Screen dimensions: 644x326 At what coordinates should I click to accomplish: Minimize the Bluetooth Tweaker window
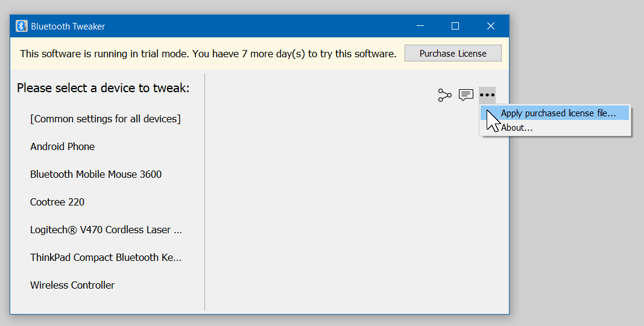[420, 26]
